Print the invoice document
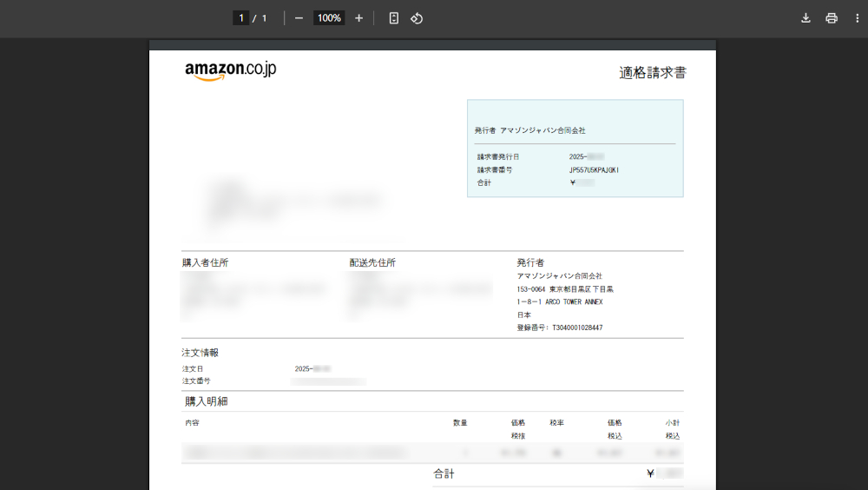The width and height of the screenshot is (868, 490). tap(832, 18)
